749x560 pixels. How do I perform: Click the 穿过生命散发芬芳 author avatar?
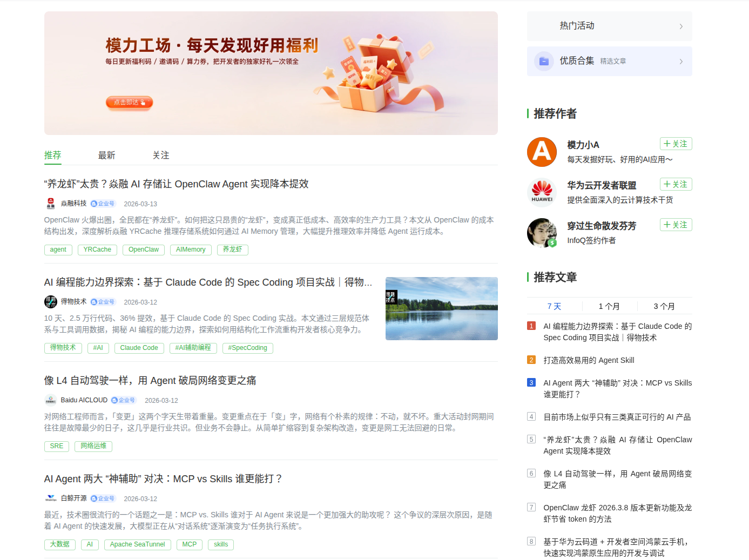pos(542,233)
